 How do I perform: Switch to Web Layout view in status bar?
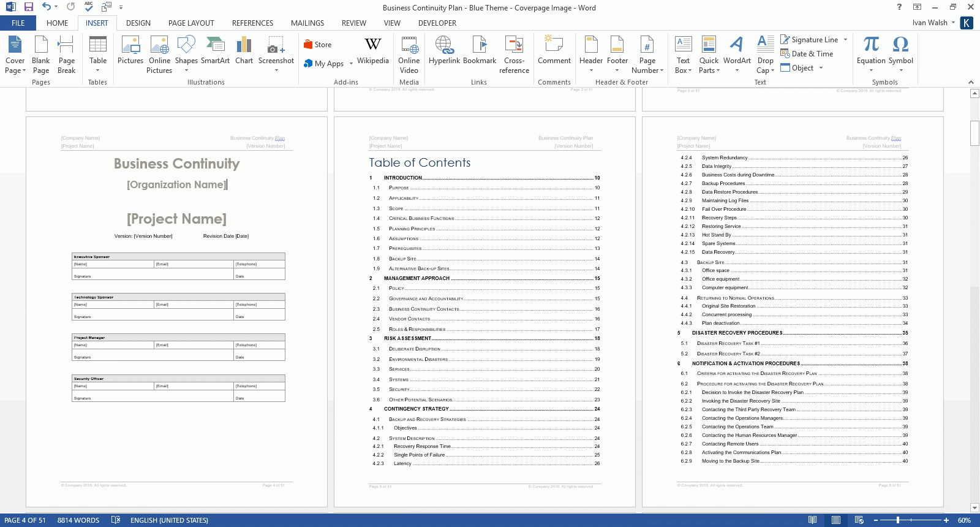[x=859, y=520]
